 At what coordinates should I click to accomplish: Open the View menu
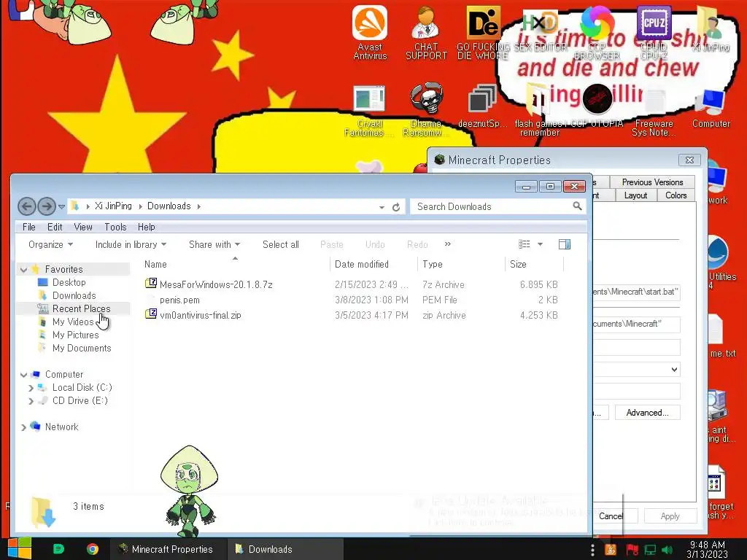[x=83, y=227]
